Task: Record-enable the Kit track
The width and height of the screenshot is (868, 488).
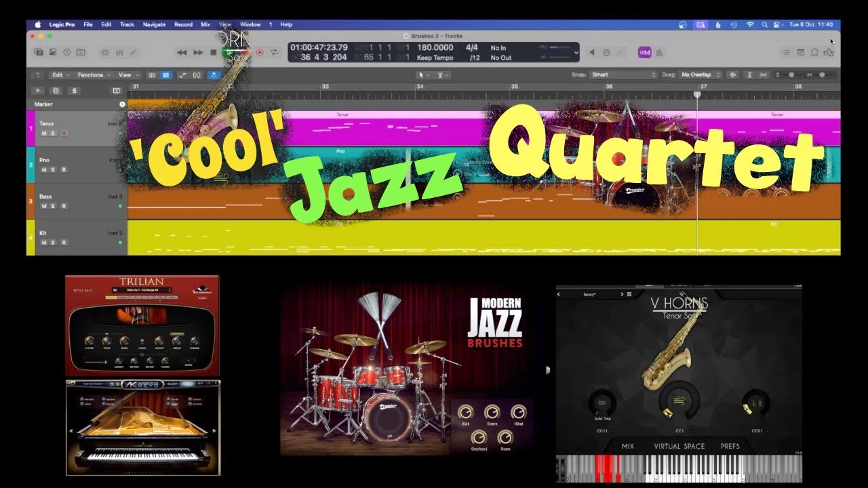Action: 64,242
